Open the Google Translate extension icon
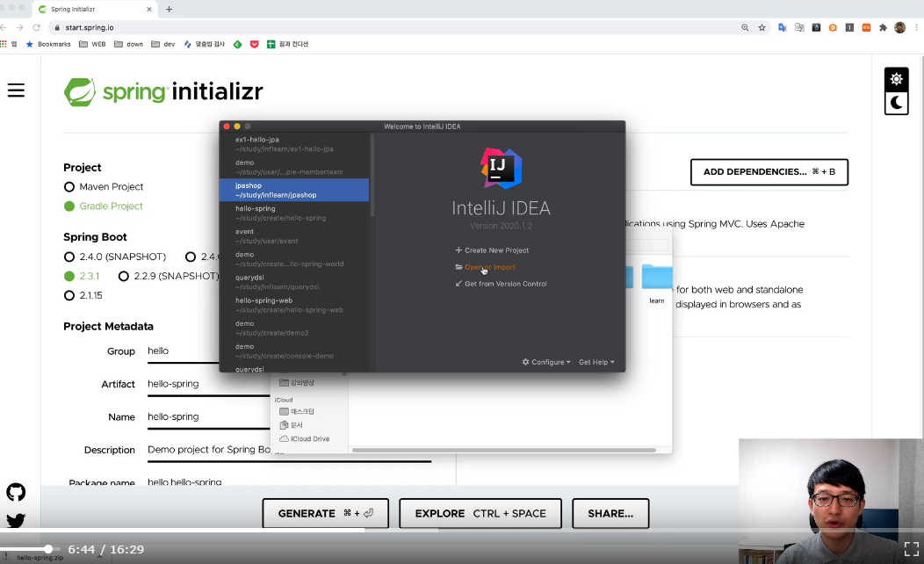The width and height of the screenshot is (924, 564). coord(783,28)
